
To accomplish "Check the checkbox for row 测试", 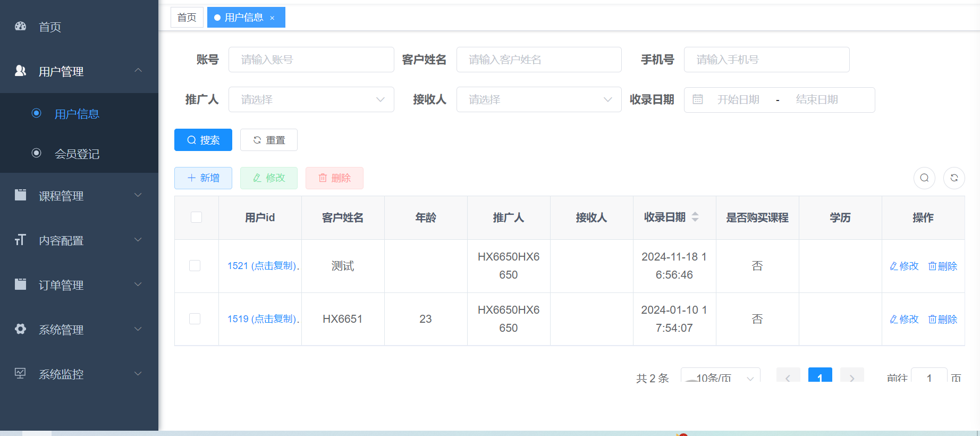I will 195,266.
